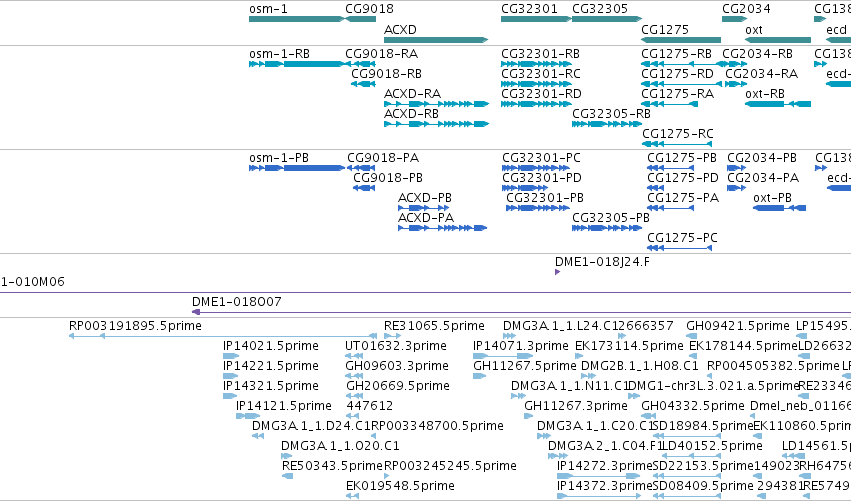Select protein label CG32305-PB

coord(611,218)
